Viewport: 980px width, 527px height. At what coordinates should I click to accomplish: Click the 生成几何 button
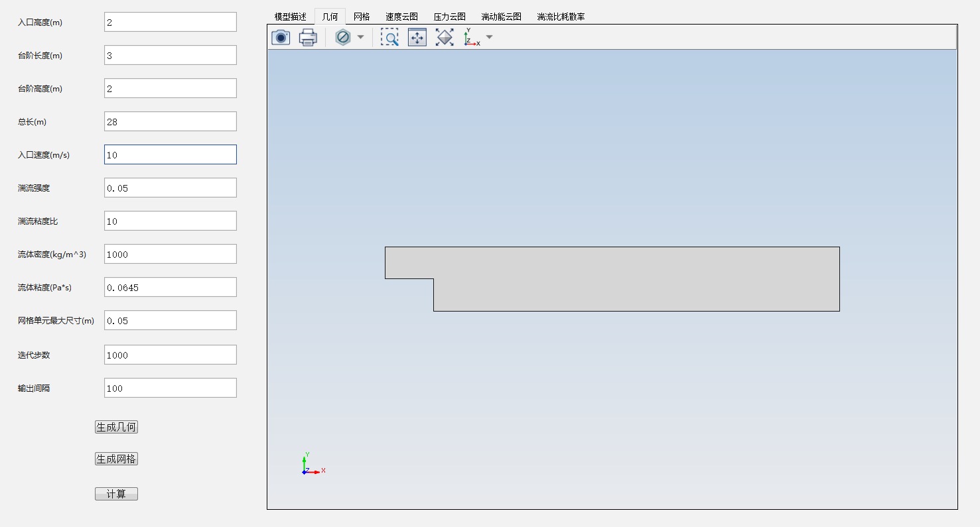pyautogui.click(x=116, y=427)
